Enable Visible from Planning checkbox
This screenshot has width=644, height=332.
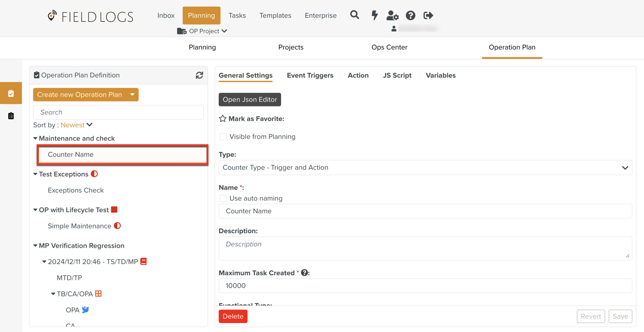[x=223, y=137]
